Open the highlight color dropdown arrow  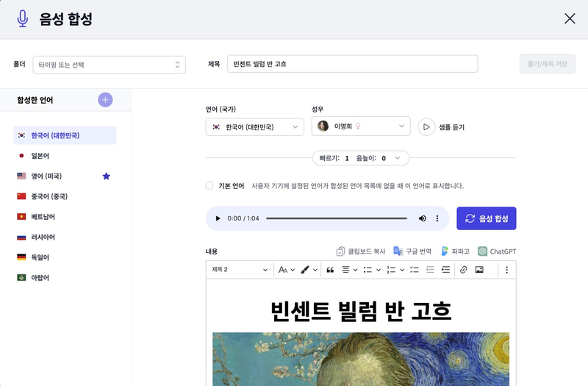315,270
